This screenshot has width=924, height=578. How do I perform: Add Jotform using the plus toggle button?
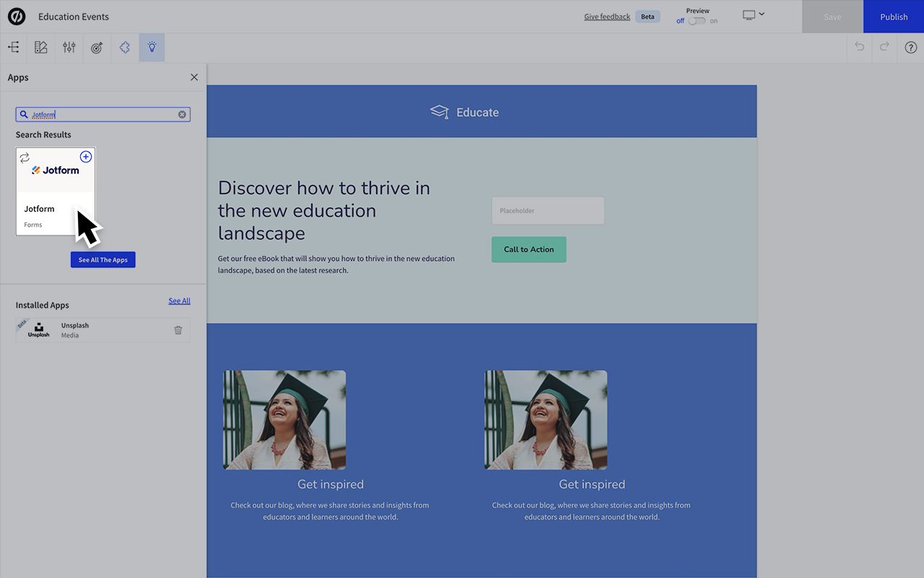tap(86, 156)
